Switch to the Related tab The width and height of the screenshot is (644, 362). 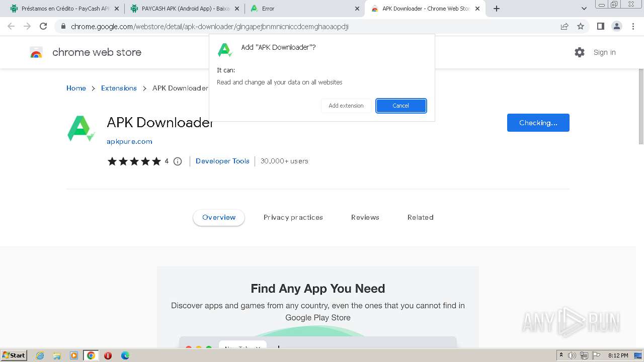click(x=421, y=217)
